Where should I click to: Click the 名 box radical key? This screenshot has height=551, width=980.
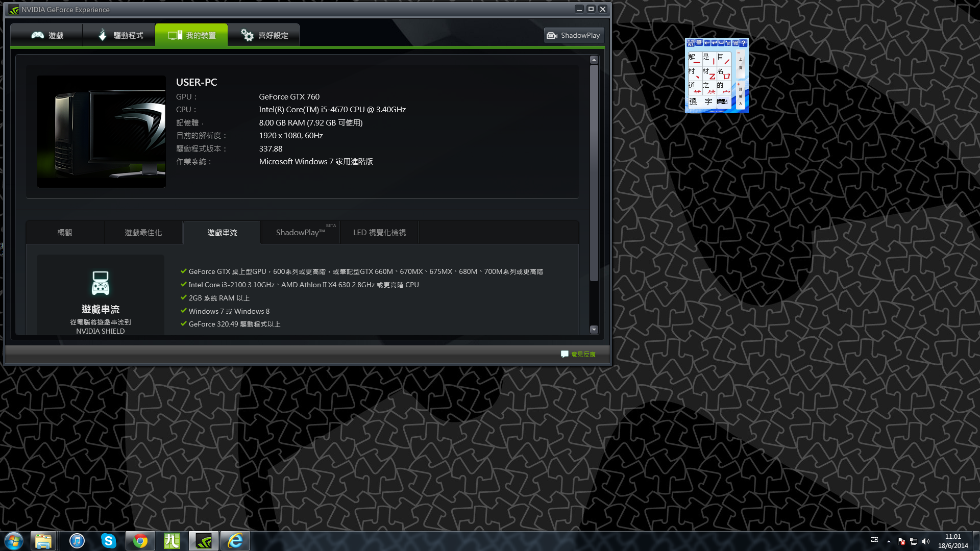click(724, 73)
